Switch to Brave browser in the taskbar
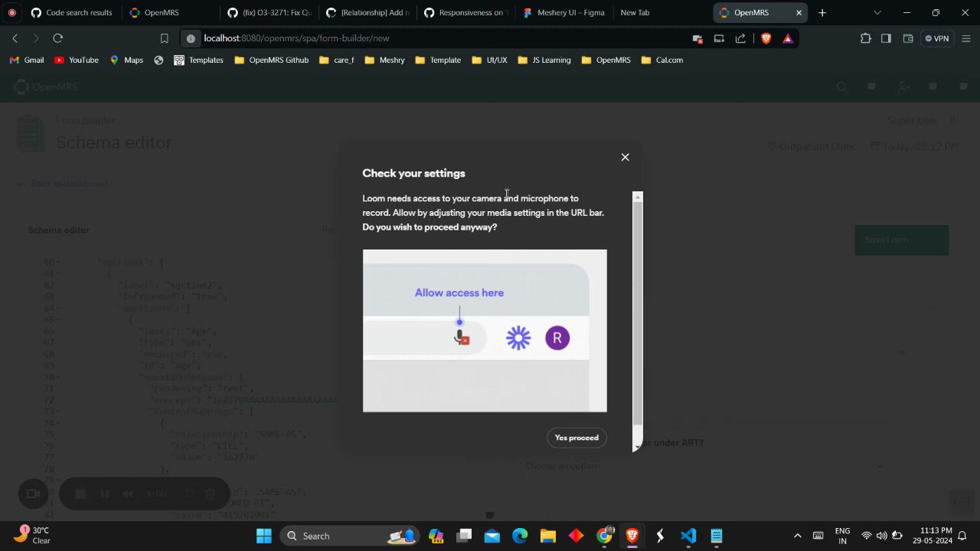This screenshot has height=551, width=980. 632,536
